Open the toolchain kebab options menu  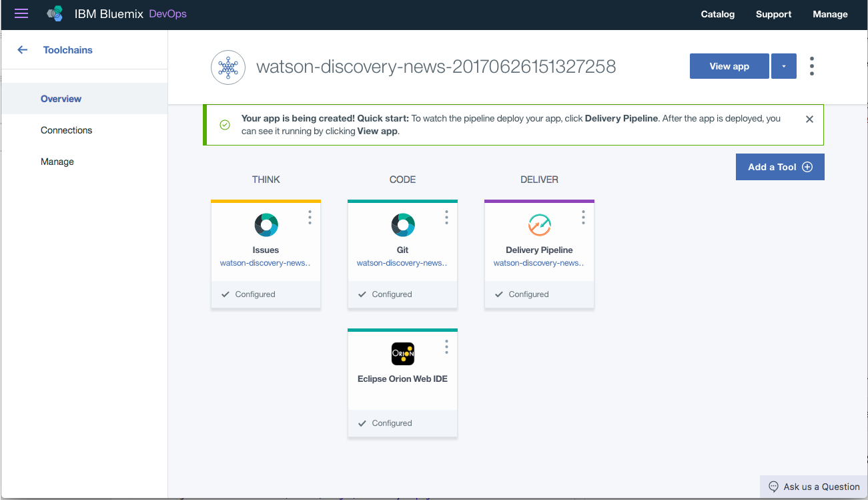tap(811, 66)
